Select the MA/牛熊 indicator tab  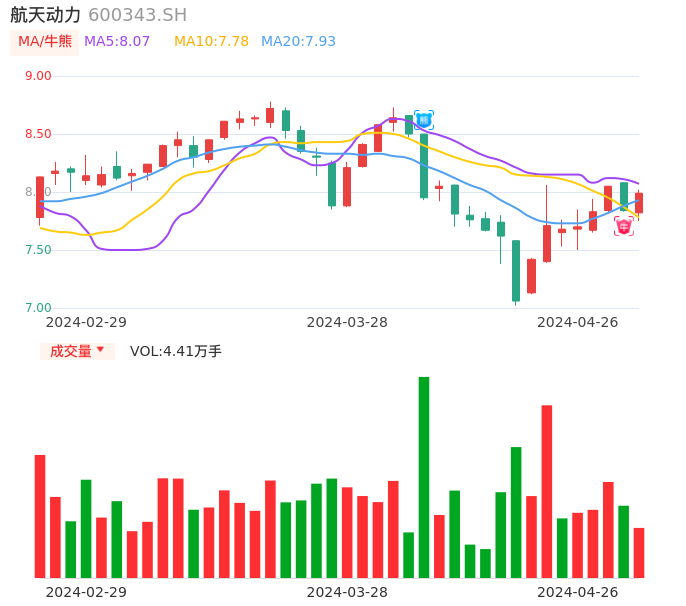point(45,42)
